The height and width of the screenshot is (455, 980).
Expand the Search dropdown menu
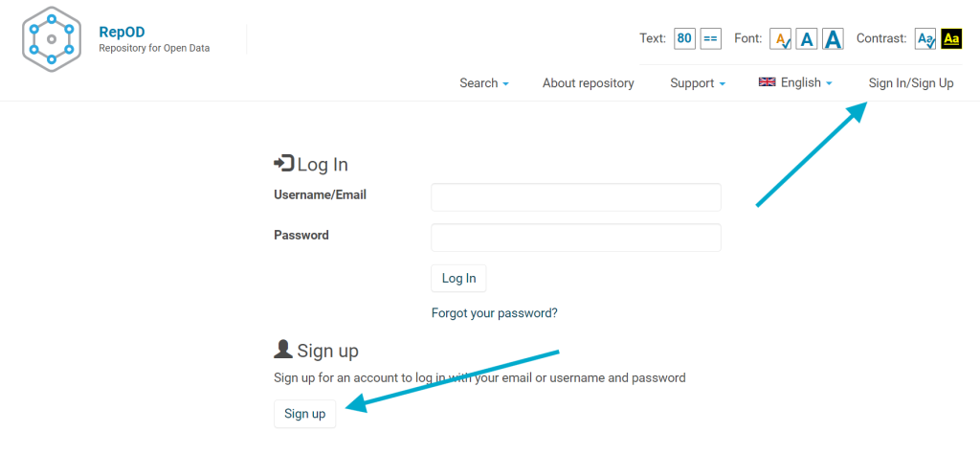484,82
